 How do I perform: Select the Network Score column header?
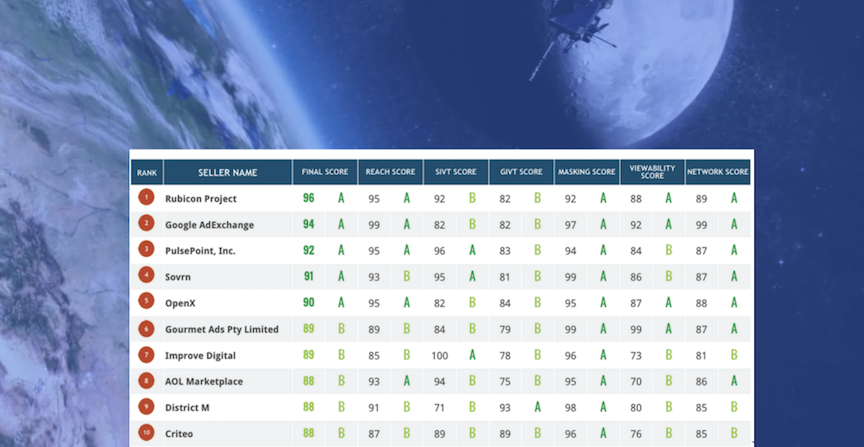tap(717, 172)
